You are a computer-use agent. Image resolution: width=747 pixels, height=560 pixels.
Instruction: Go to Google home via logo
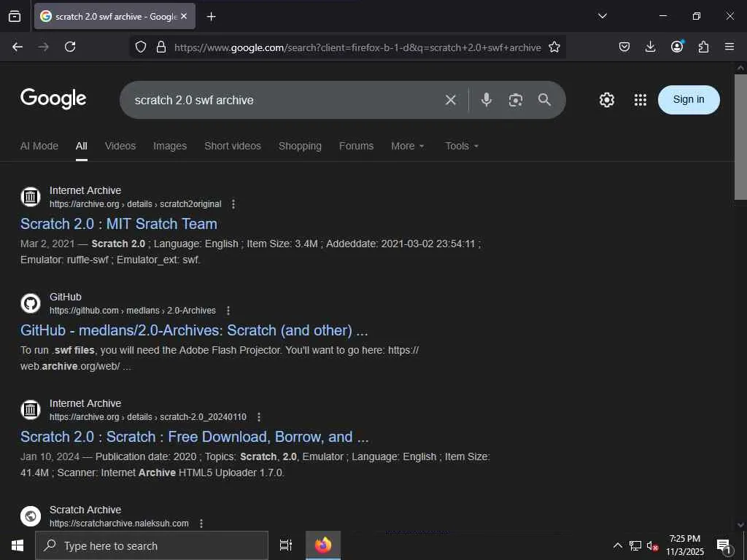[x=53, y=98]
